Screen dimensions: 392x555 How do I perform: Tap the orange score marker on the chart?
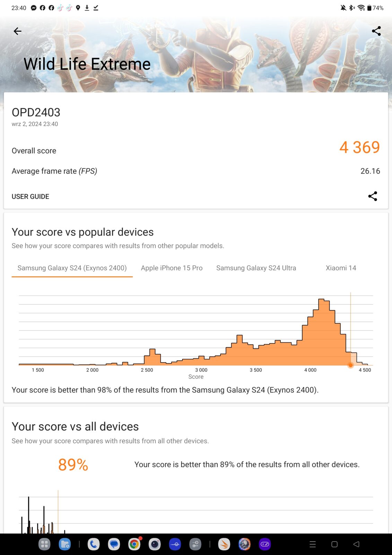tap(350, 365)
